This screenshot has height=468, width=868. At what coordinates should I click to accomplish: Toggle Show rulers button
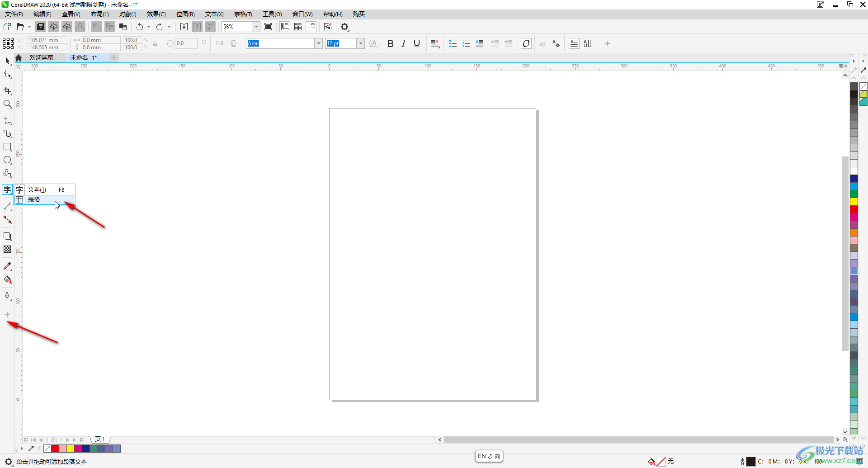(285, 27)
